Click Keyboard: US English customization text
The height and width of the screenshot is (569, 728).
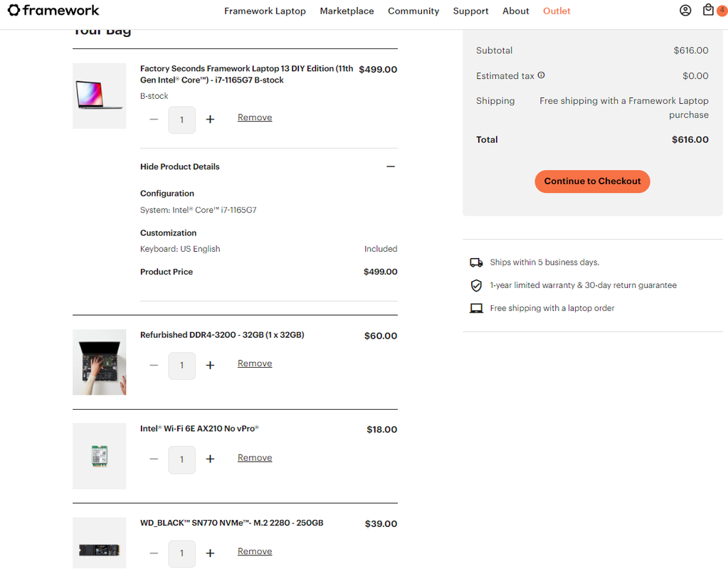click(x=180, y=249)
